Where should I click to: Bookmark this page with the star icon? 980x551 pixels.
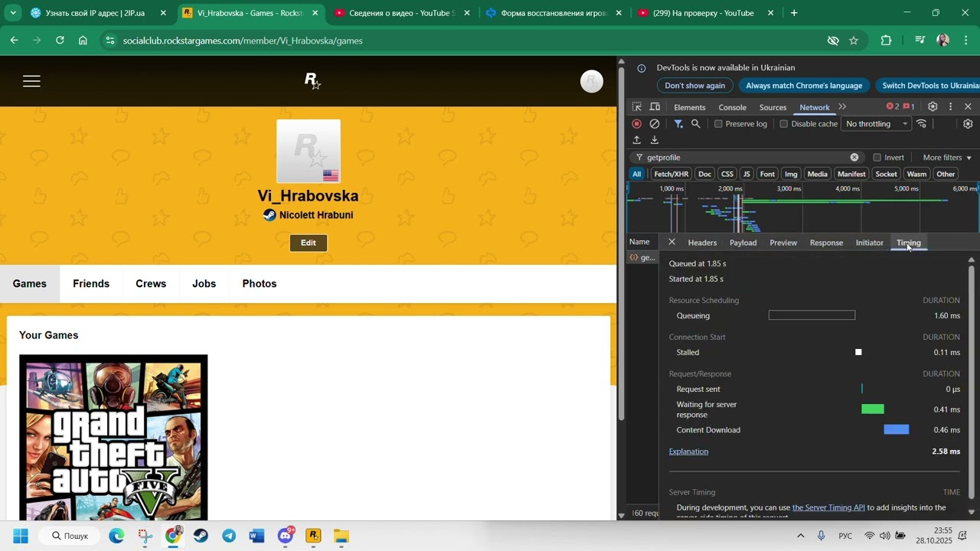click(854, 41)
